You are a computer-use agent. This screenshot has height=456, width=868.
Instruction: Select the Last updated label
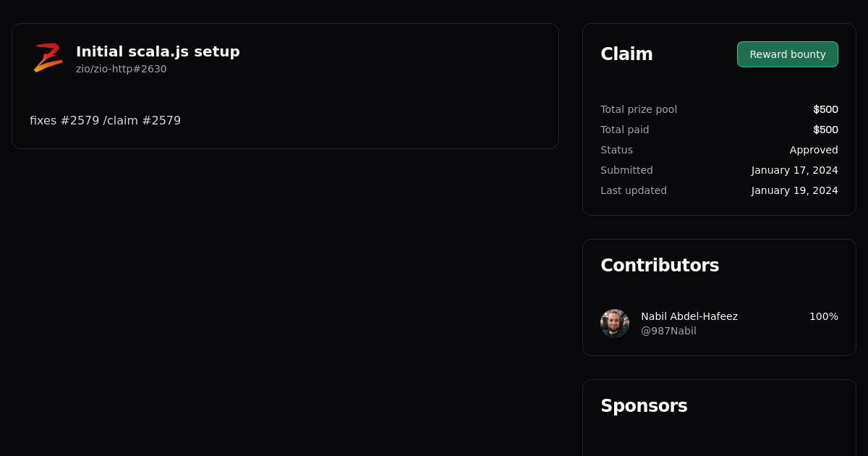[634, 190]
